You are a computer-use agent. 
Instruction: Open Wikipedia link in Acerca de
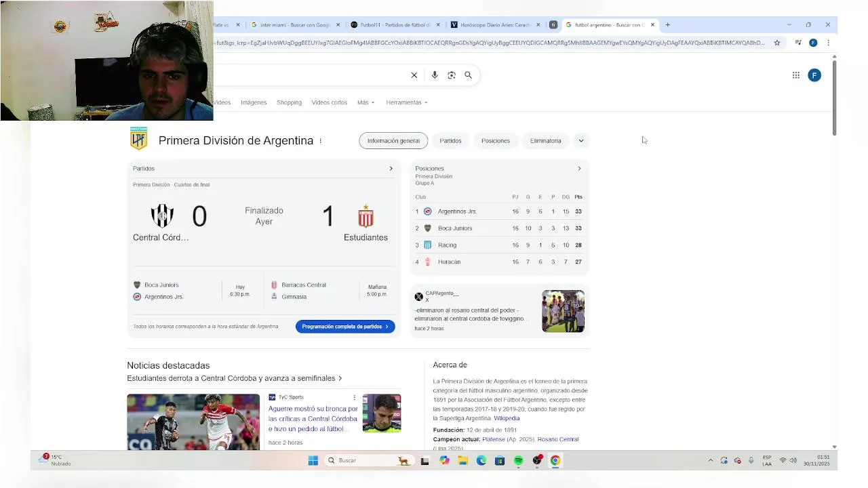(507, 418)
